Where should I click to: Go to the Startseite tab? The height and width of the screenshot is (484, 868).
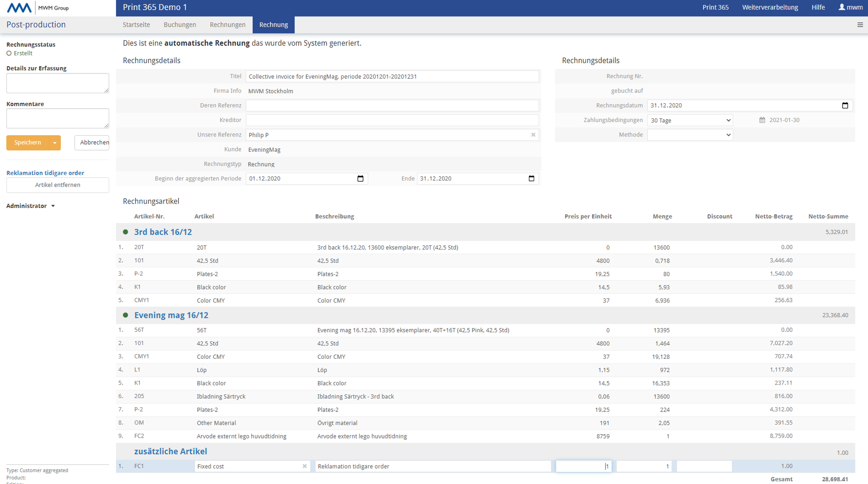136,24
